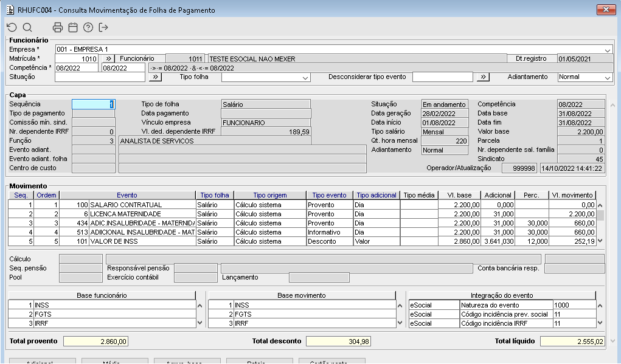The width and height of the screenshot is (621, 364).
Task: Click the exit arrow toolbar icon
Action: 103,27
